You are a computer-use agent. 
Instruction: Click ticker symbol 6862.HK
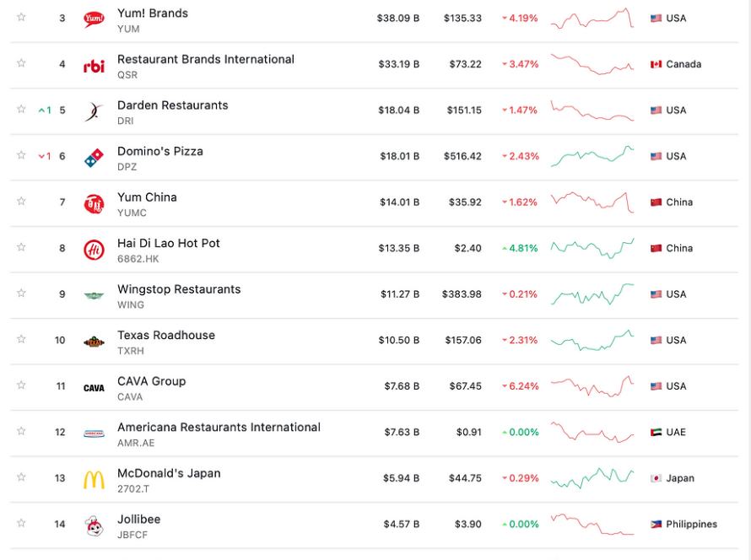click(138, 259)
